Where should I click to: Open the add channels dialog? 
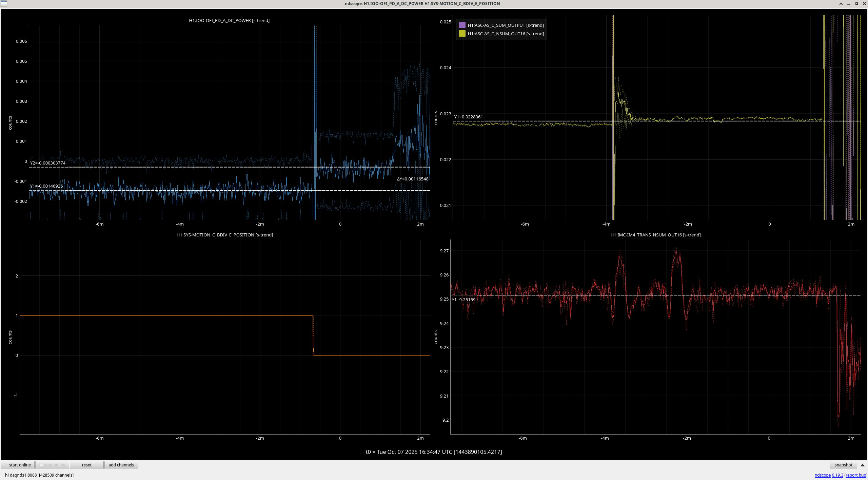pos(121,465)
